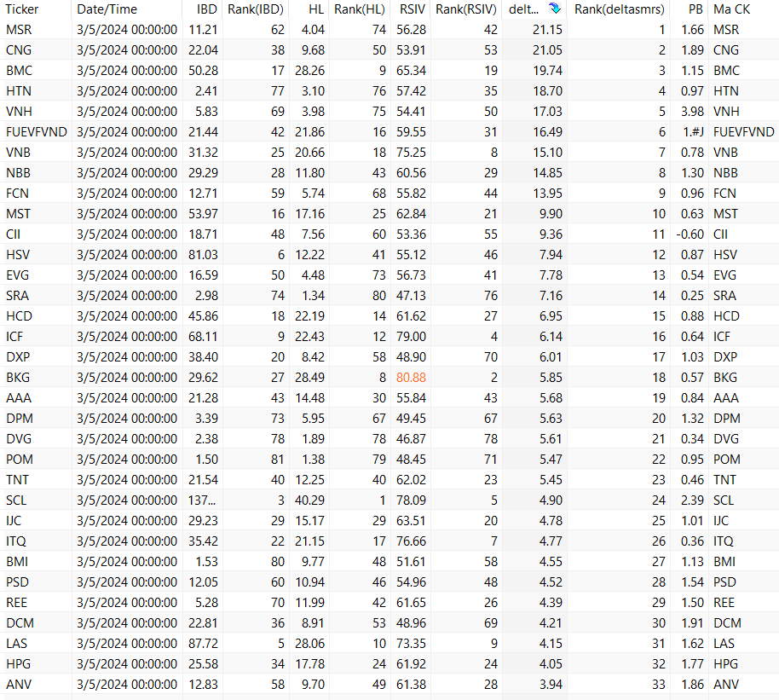Click the IBD value 87.72 in LAS row
The height and width of the screenshot is (700, 779).
(203, 644)
